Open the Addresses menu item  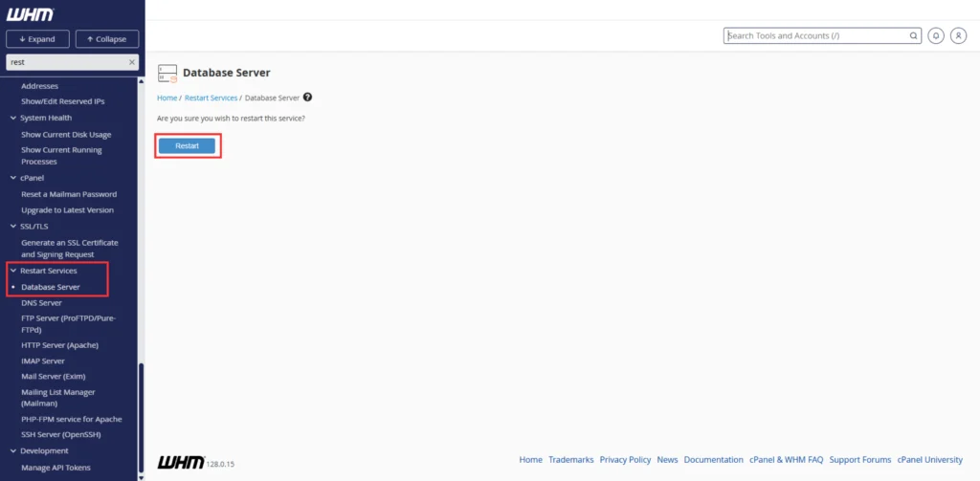point(39,86)
